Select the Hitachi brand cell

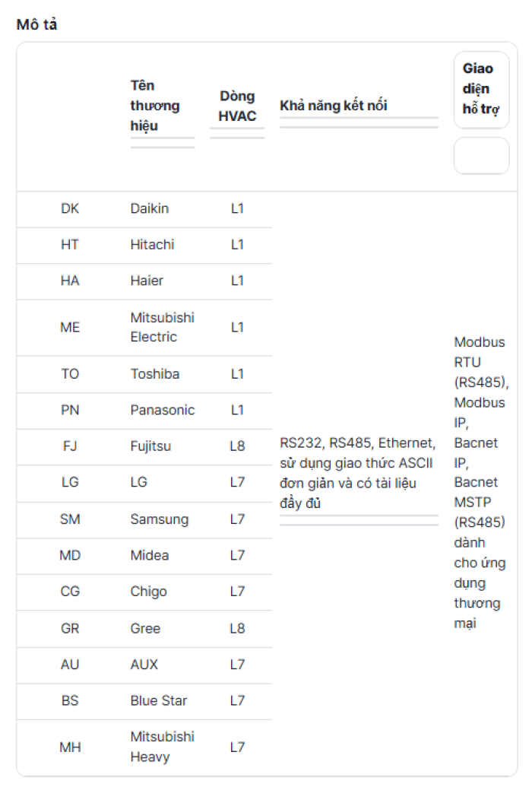point(152,244)
